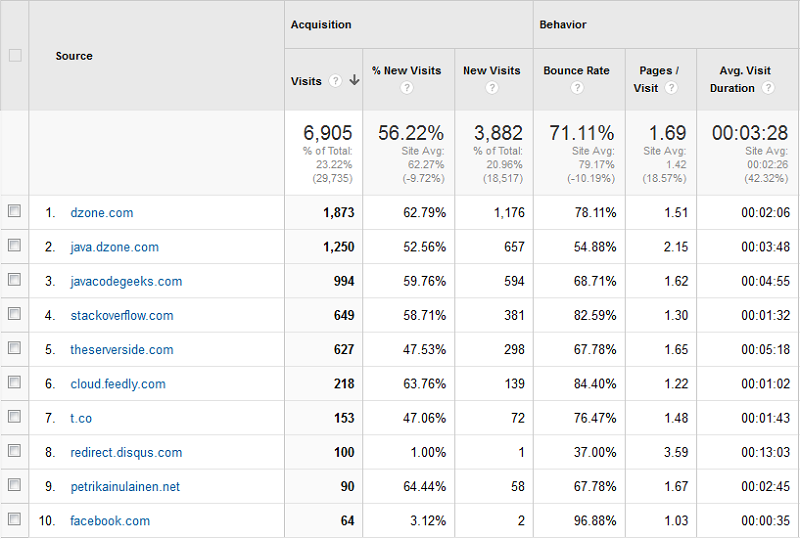Sort by the Visits column header
This screenshot has height=539, width=800.
pos(306,81)
